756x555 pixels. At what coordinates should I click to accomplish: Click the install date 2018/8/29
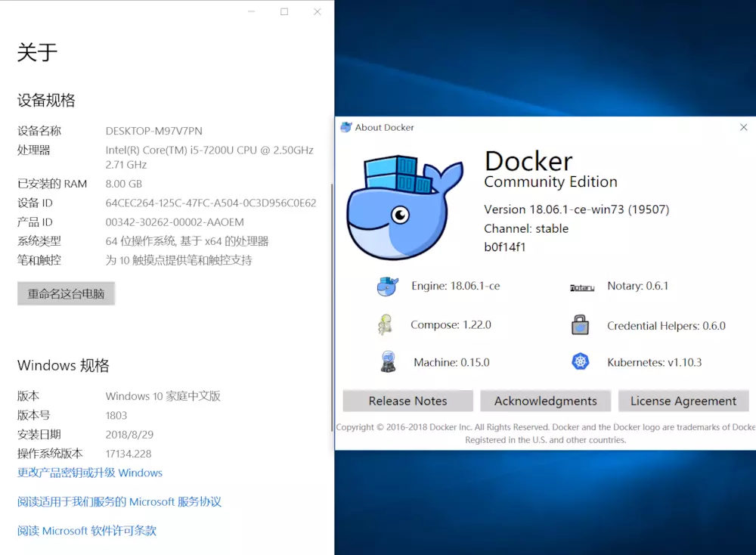[x=129, y=435]
